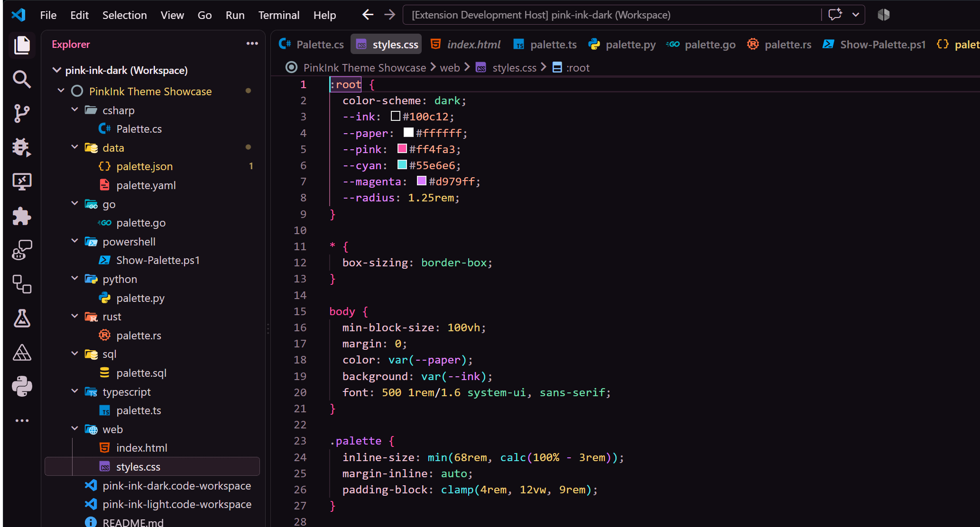Viewport: 980px width, 527px height.
Task: Collapse the PinkInk Theme Showcase root folder
Action: (x=61, y=91)
